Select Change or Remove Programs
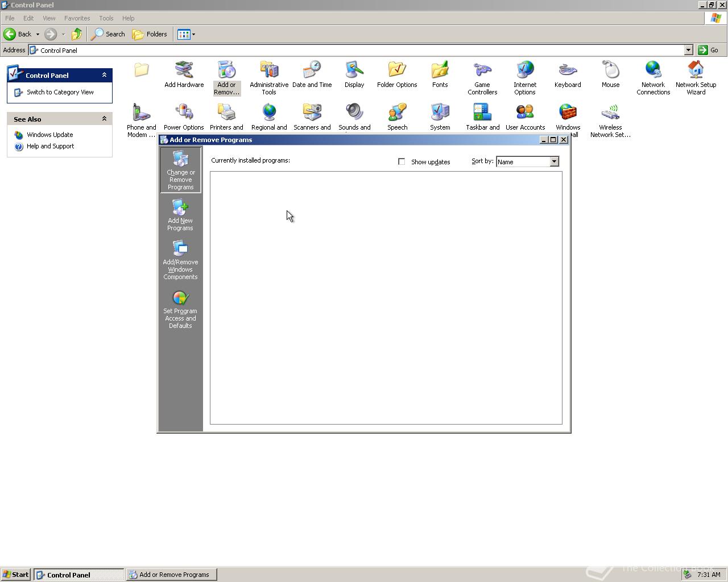Screen dimensions: 728x582 [180, 170]
